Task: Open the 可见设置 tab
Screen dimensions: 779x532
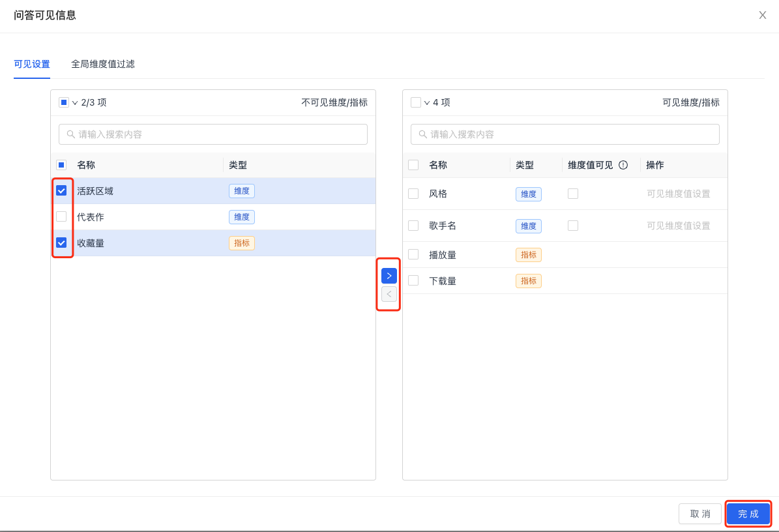Action: 32,64
